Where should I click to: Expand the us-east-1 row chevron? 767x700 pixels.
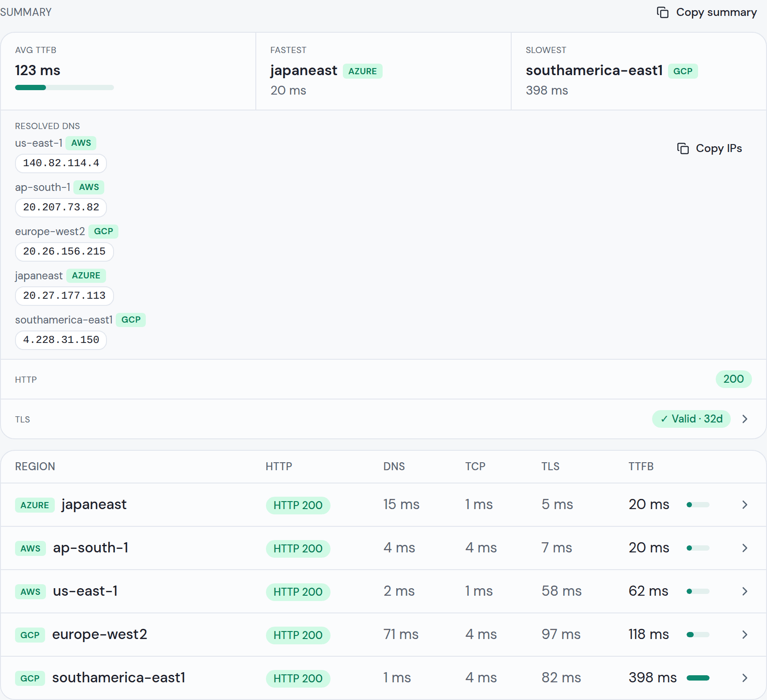[x=745, y=591]
